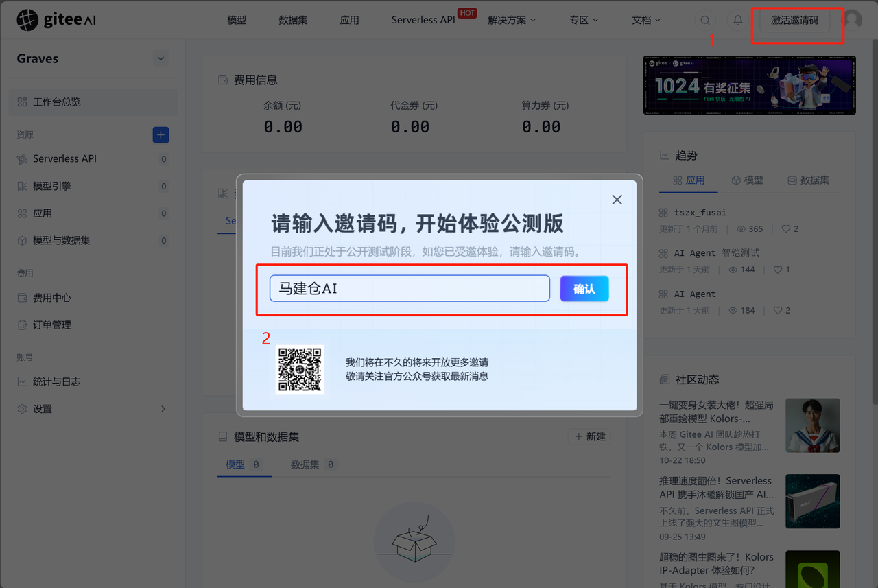The height and width of the screenshot is (588, 878).
Task: Click the 激活邀请码 button
Action: point(794,21)
